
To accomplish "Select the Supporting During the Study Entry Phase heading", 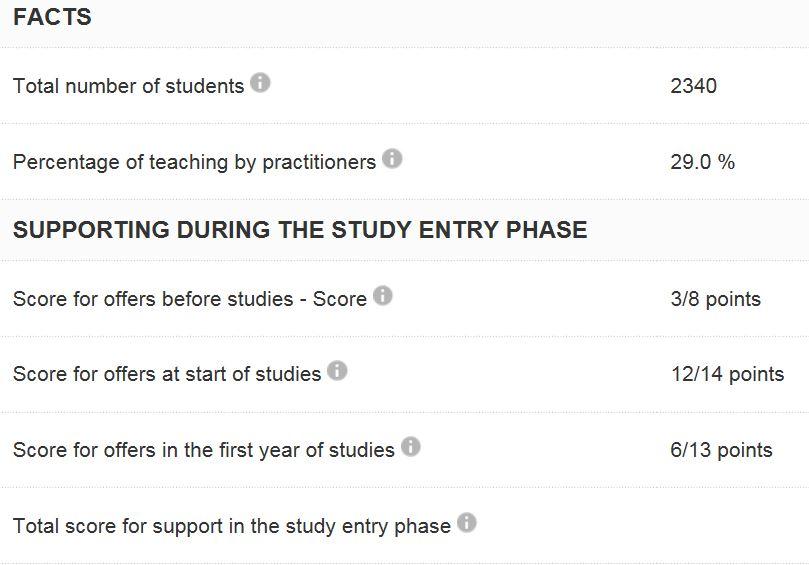I will 300,230.
